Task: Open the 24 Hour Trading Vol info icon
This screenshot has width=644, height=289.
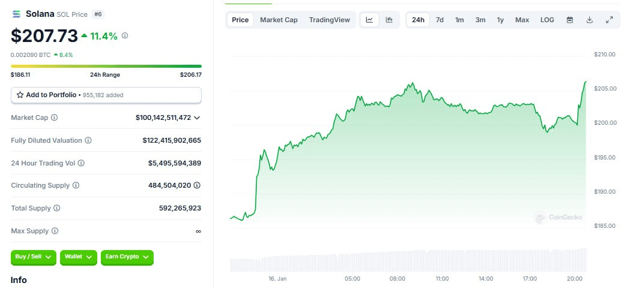Action: click(x=81, y=163)
